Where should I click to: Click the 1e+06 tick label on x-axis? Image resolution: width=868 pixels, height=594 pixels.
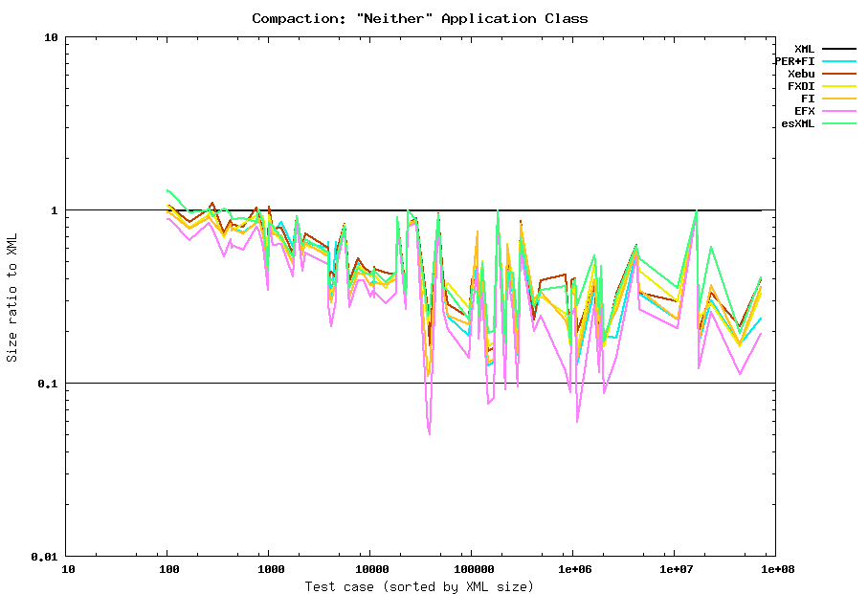(x=572, y=569)
